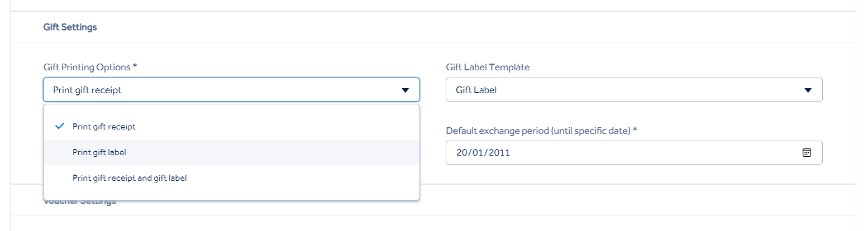The height and width of the screenshot is (231, 868).
Task: Click the Default exchange period date field
Action: [x=634, y=152]
